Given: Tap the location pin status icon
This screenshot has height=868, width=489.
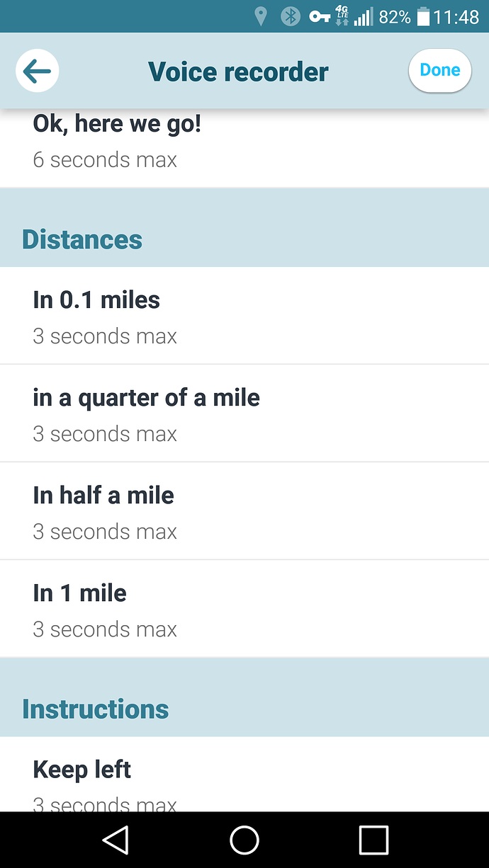Looking at the screenshot, I should (261, 16).
